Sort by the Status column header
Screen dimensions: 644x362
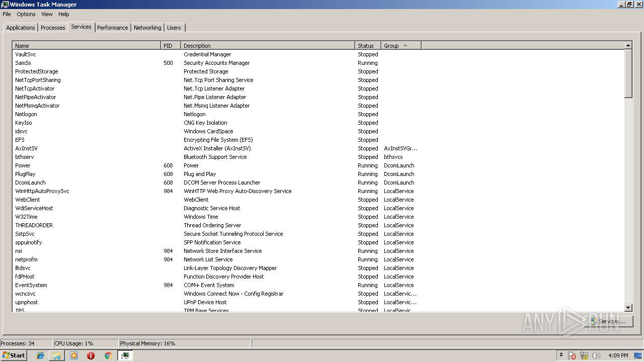(368, 46)
